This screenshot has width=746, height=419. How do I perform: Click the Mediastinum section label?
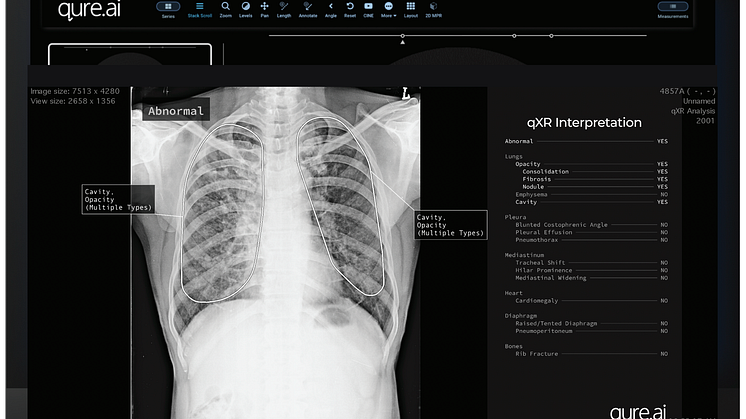tap(524, 255)
